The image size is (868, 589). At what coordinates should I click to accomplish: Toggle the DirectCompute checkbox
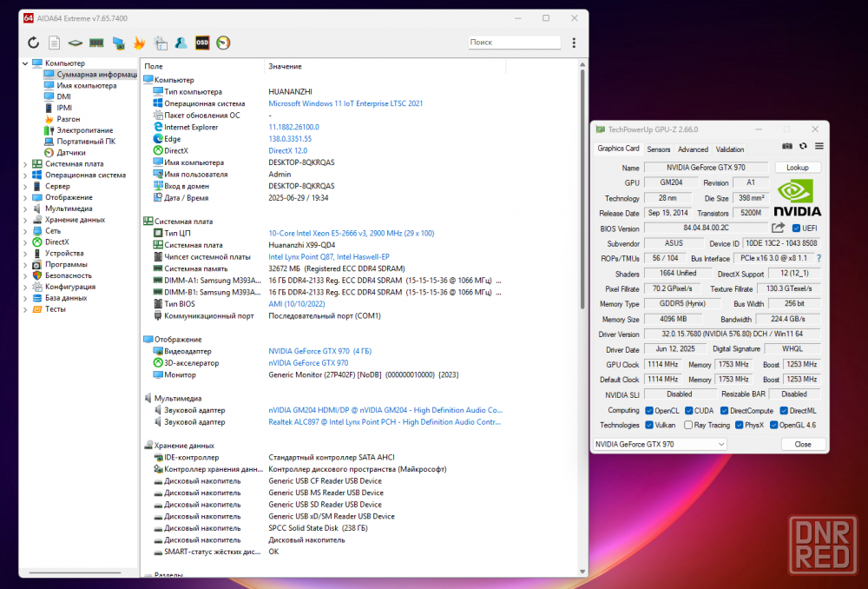tap(724, 411)
